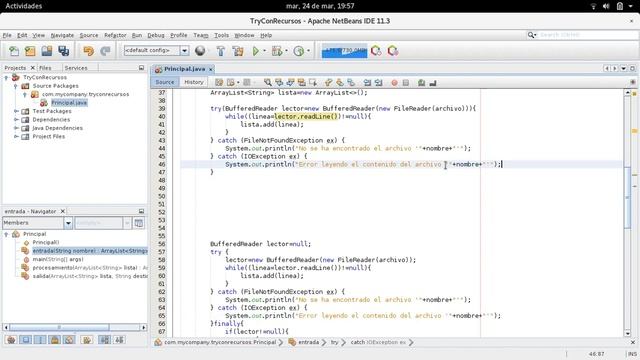This screenshot has height=360, width=640.
Task: Click the Source view button
Action: coord(165,82)
